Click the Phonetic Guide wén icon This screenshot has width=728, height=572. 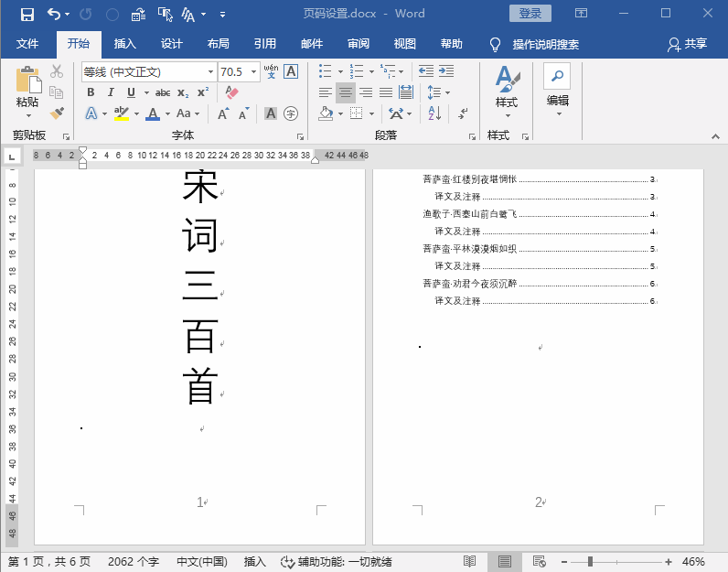pyautogui.click(x=271, y=71)
